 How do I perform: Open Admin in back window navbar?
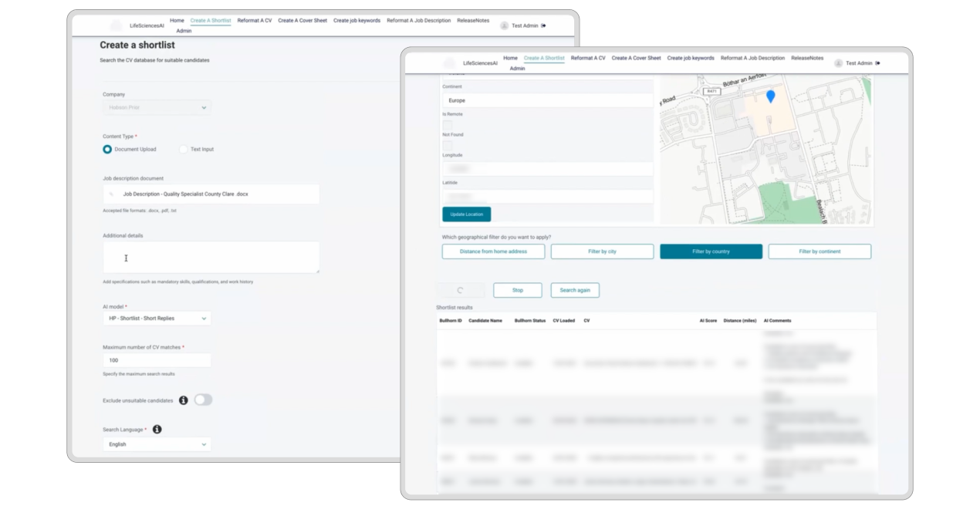184,31
